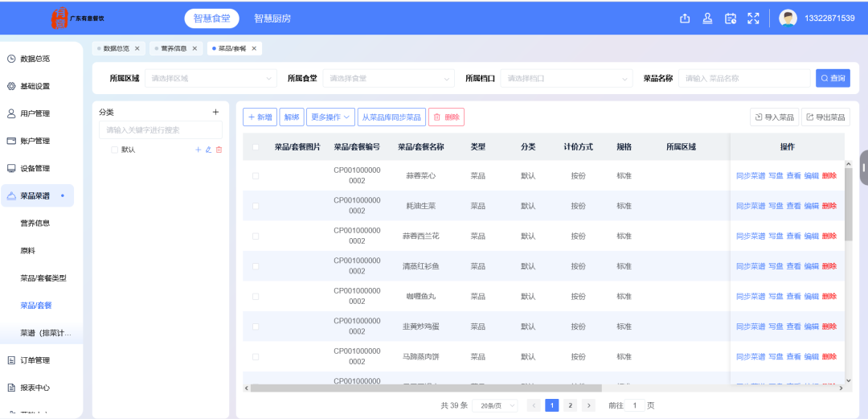Open 订单管理 in the sidebar menu

[x=37, y=360]
